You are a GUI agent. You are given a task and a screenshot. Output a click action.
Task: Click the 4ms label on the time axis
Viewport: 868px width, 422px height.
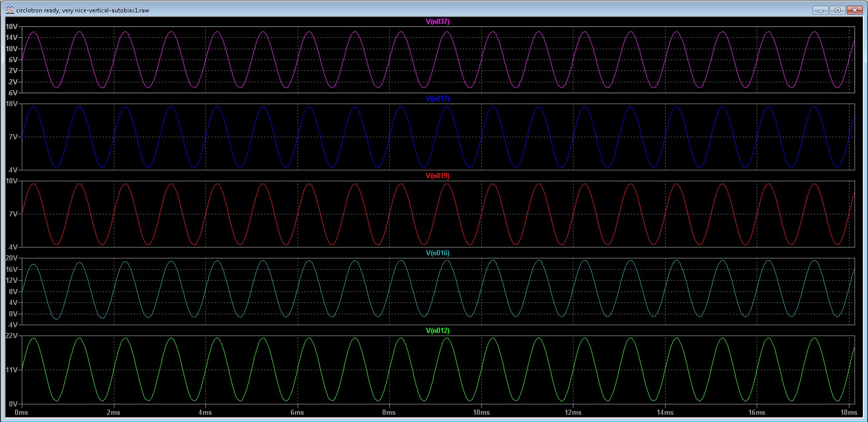[x=205, y=413]
